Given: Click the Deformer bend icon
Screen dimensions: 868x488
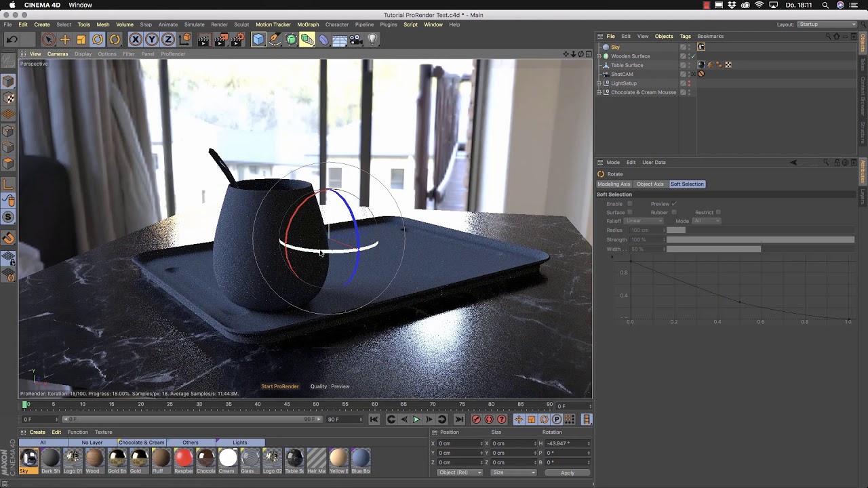Looking at the screenshot, I should click(323, 39).
